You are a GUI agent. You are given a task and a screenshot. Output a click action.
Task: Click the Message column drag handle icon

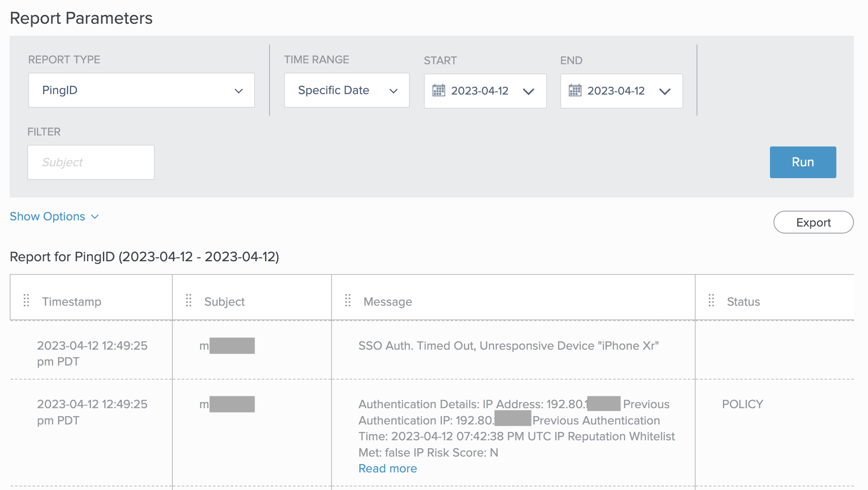(x=348, y=301)
